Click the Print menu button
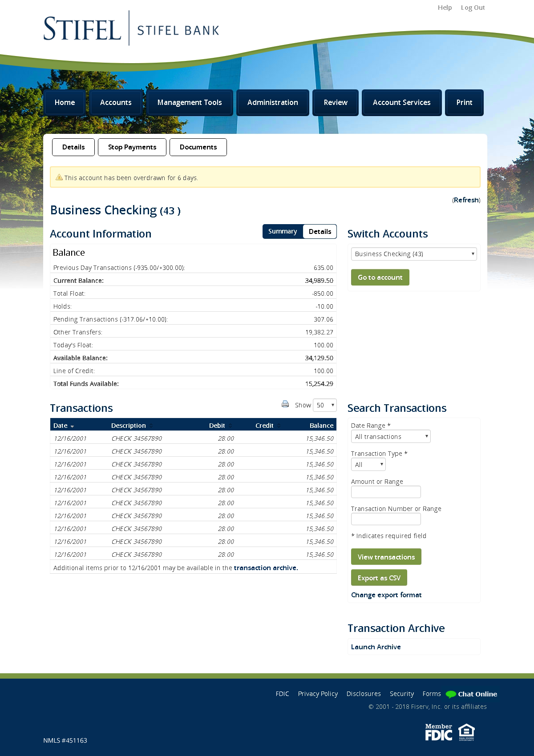Screen dimensions: 534x756 pyautogui.click(x=464, y=103)
